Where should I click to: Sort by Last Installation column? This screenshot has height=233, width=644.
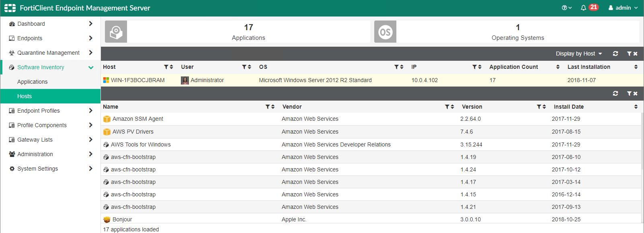coord(636,67)
